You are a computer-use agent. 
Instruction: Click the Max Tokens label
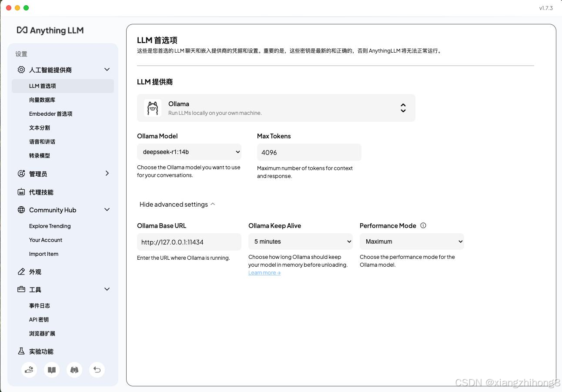click(x=274, y=136)
